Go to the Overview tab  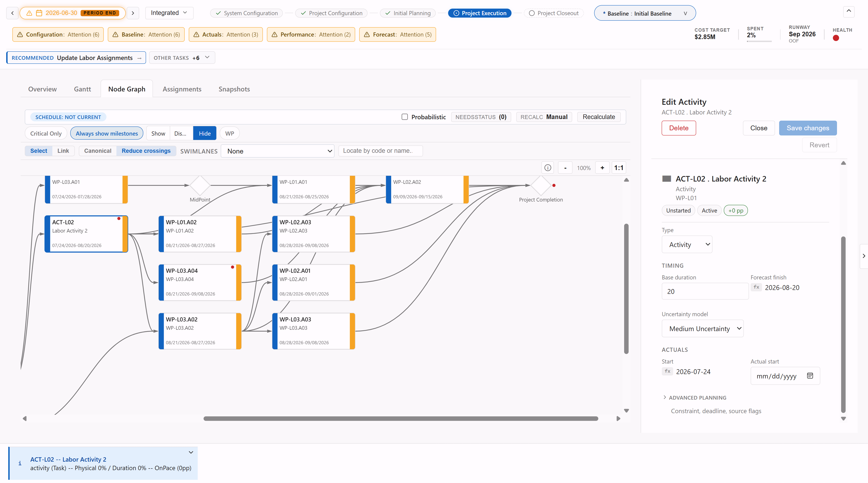pos(42,89)
